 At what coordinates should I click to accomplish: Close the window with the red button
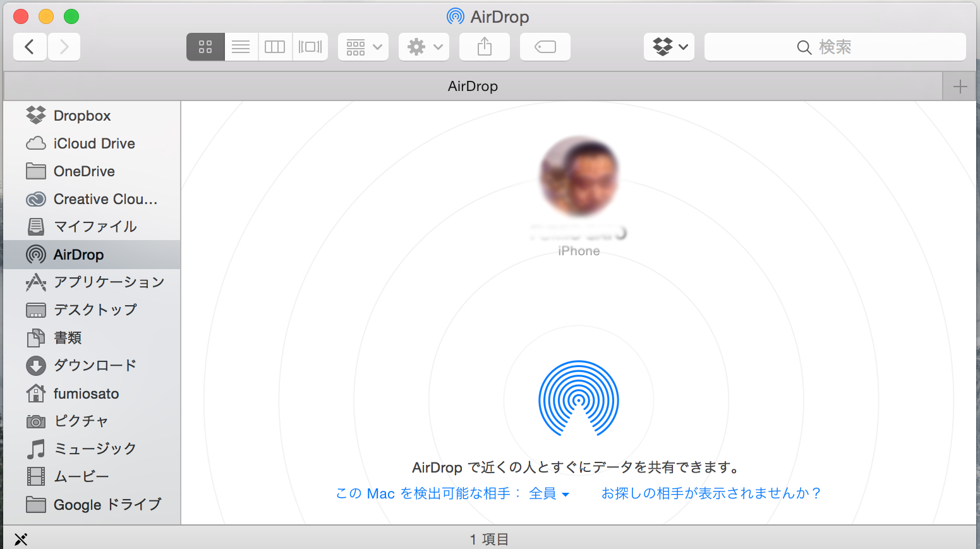pyautogui.click(x=21, y=16)
